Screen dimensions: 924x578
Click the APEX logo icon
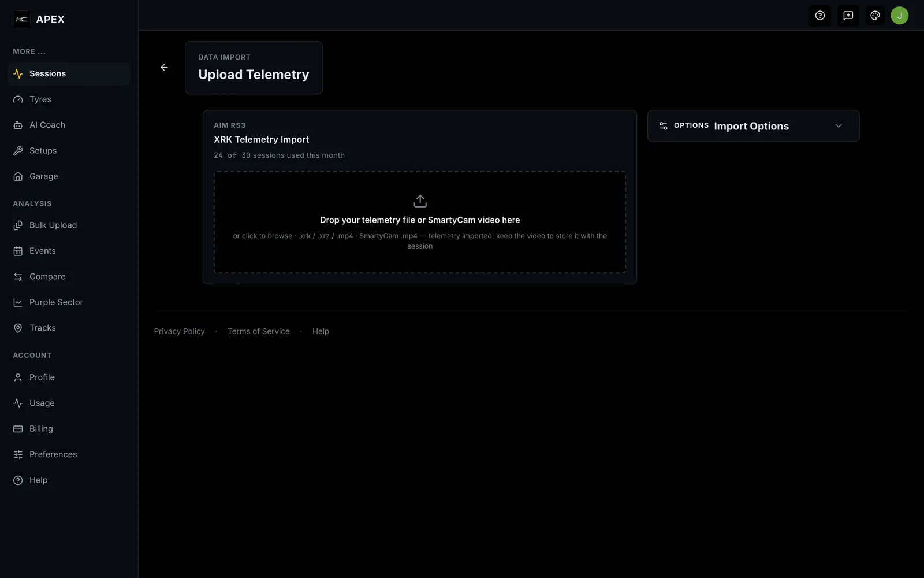[21, 19]
